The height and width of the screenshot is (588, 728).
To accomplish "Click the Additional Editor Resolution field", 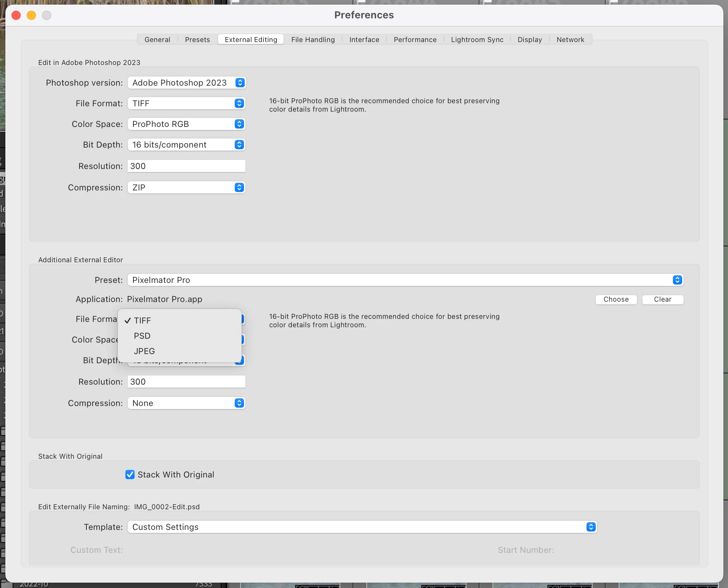I will [x=187, y=382].
